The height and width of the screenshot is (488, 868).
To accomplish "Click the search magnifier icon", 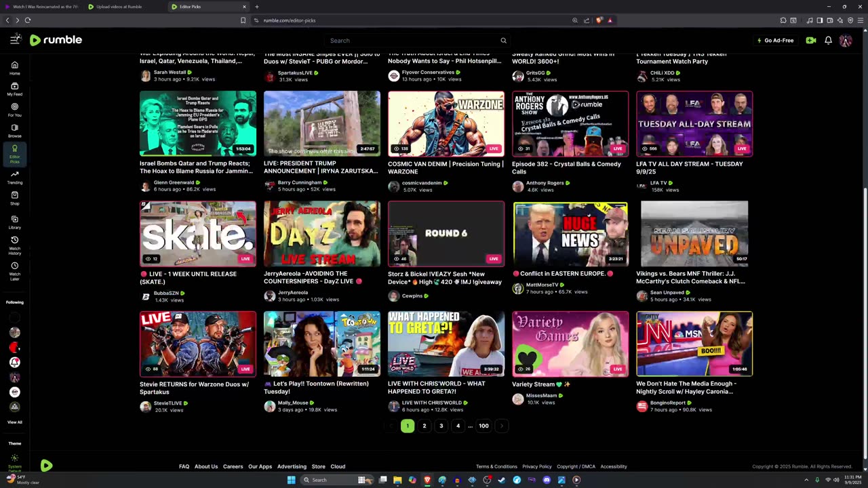I will [503, 41].
